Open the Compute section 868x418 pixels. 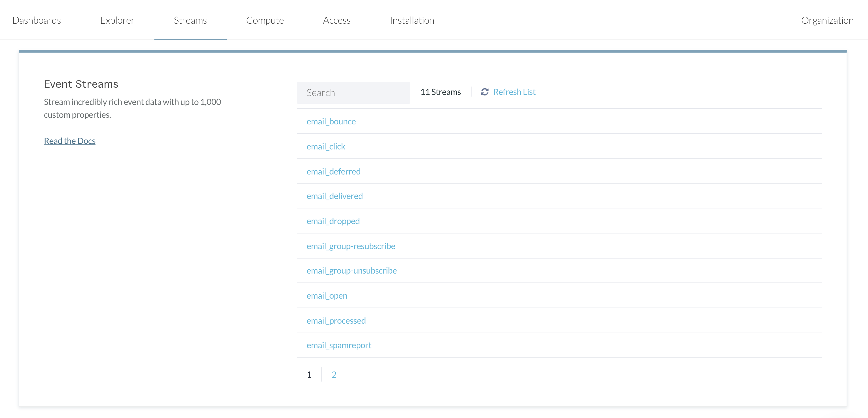(x=265, y=20)
